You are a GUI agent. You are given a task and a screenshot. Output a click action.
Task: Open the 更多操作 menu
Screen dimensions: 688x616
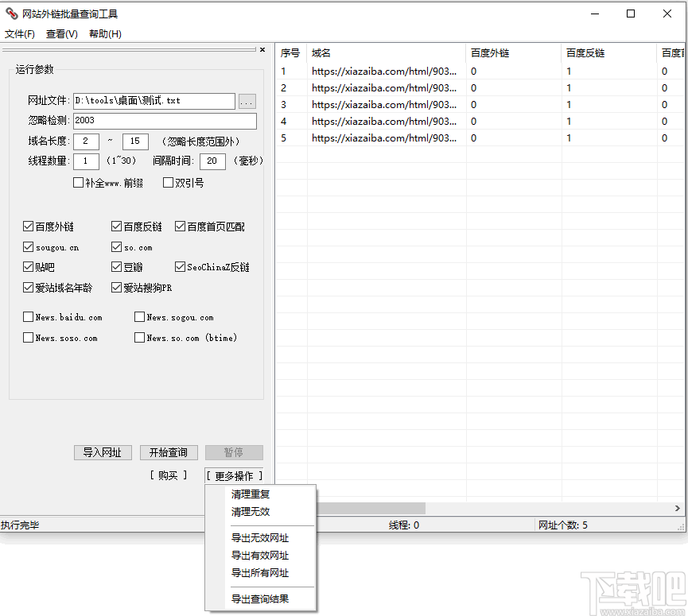tap(234, 474)
